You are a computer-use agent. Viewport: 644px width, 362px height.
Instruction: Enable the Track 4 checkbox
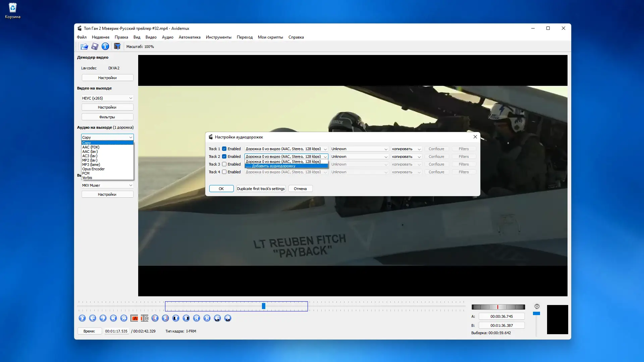[224, 172]
